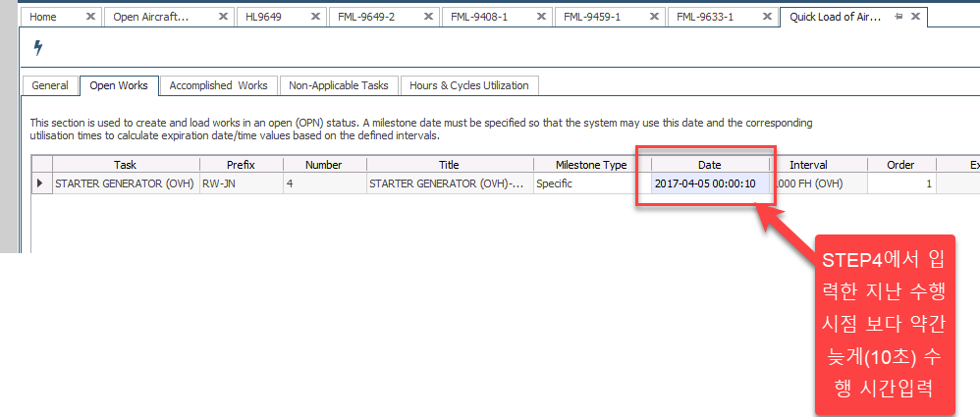Switch to the General tab

pos(50,85)
